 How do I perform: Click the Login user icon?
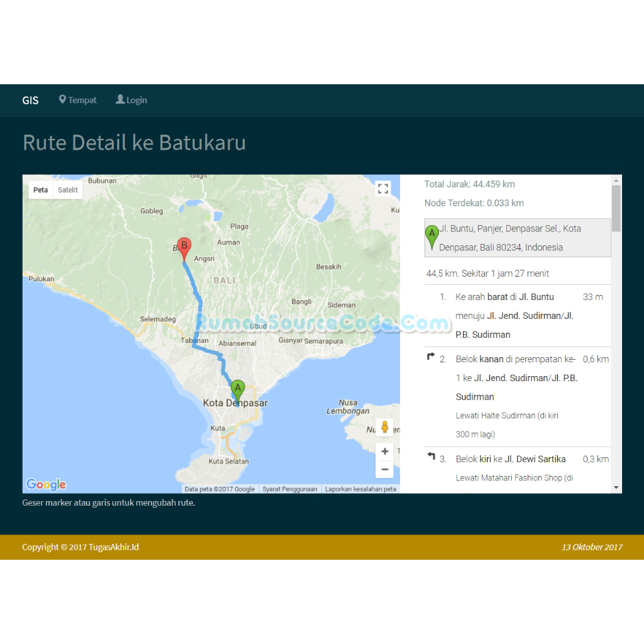(x=119, y=99)
